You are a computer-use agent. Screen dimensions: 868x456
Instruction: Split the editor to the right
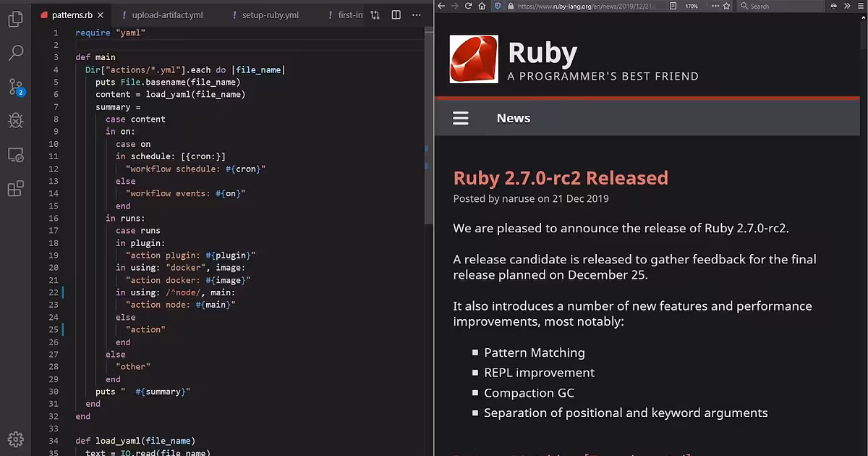pyautogui.click(x=396, y=14)
